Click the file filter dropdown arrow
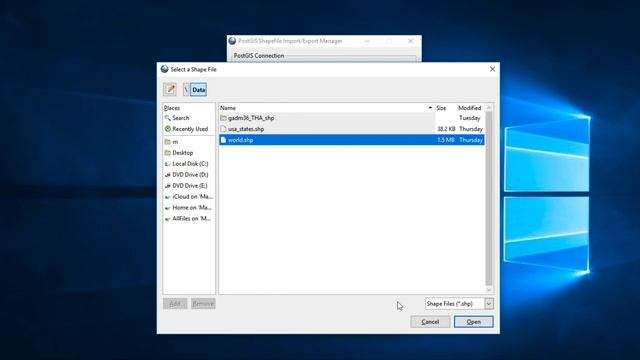640x360 pixels. coord(489,304)
